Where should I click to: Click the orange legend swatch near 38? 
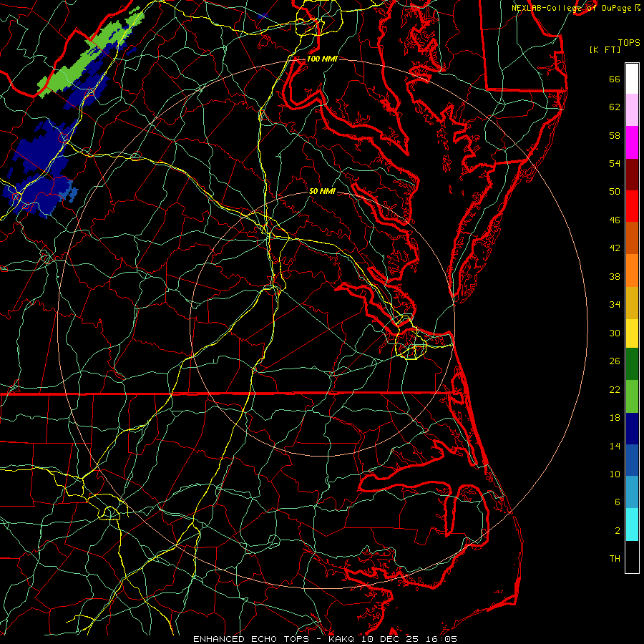pos(632,270)
